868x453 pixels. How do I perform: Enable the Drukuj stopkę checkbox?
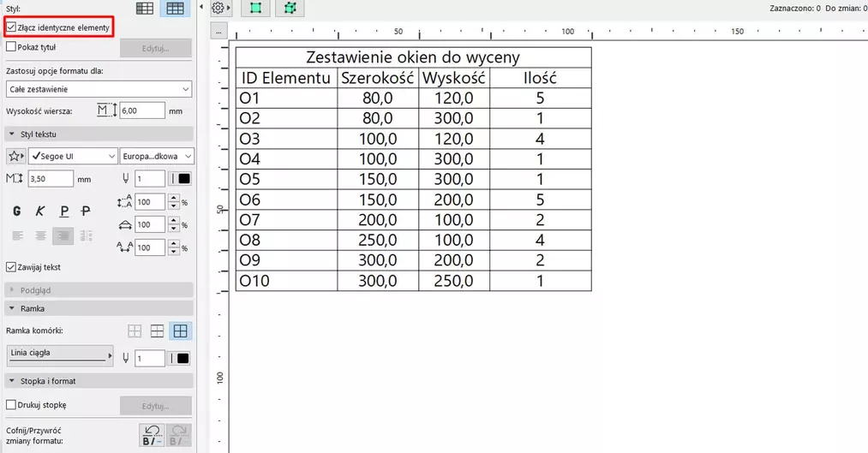(11, 405)
